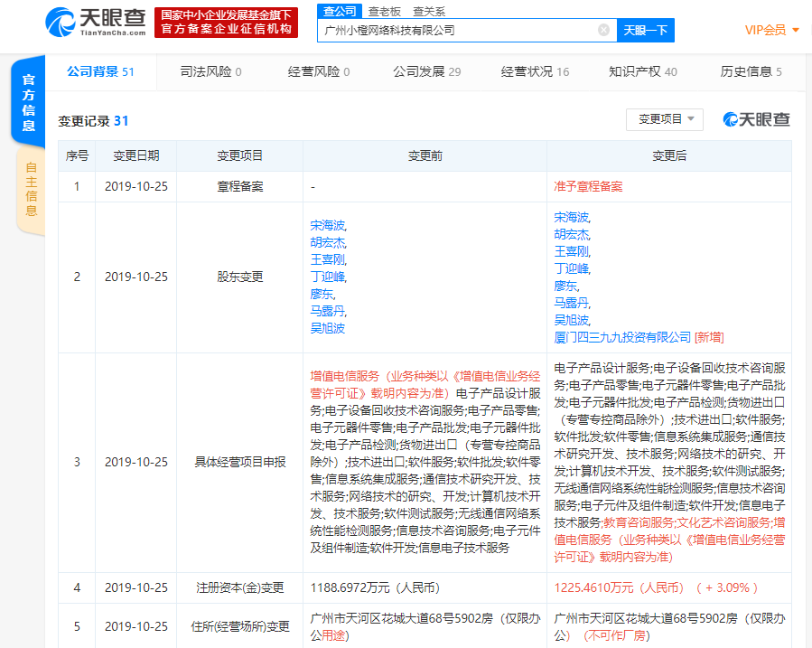Screen dimensions: 812x648
Task: Open the 变更项目 filter dropdown
Action: tap(665, 119)
